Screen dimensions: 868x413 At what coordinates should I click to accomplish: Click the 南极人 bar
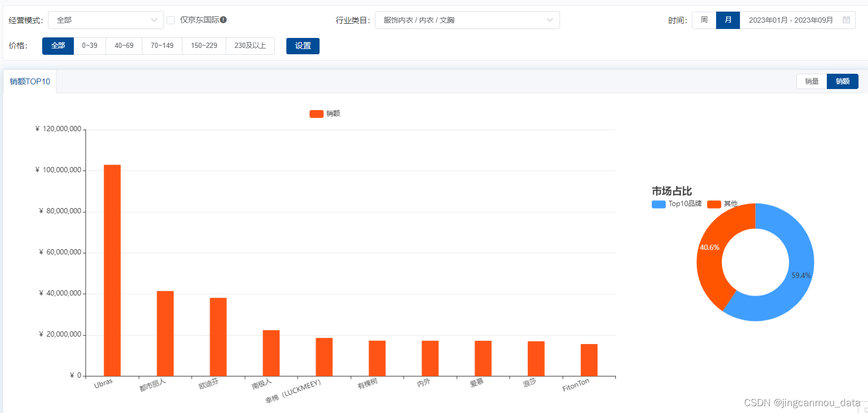271,353
